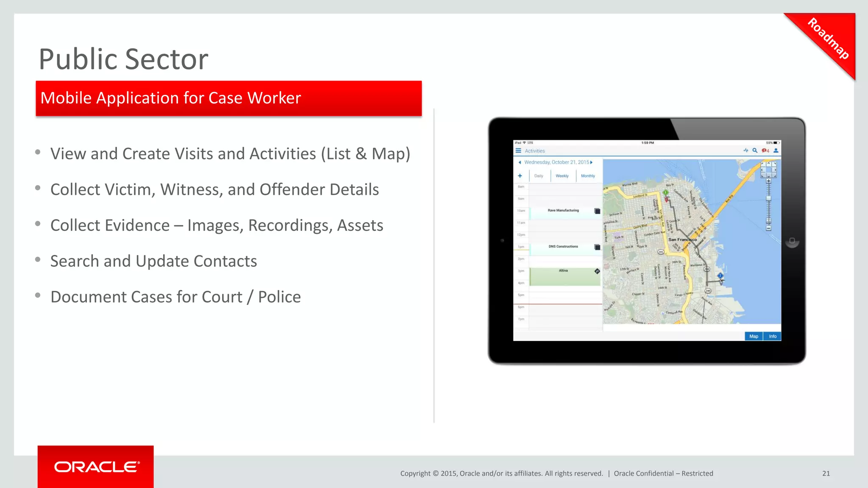Click the map zoom slider handle

click(768, 198)
